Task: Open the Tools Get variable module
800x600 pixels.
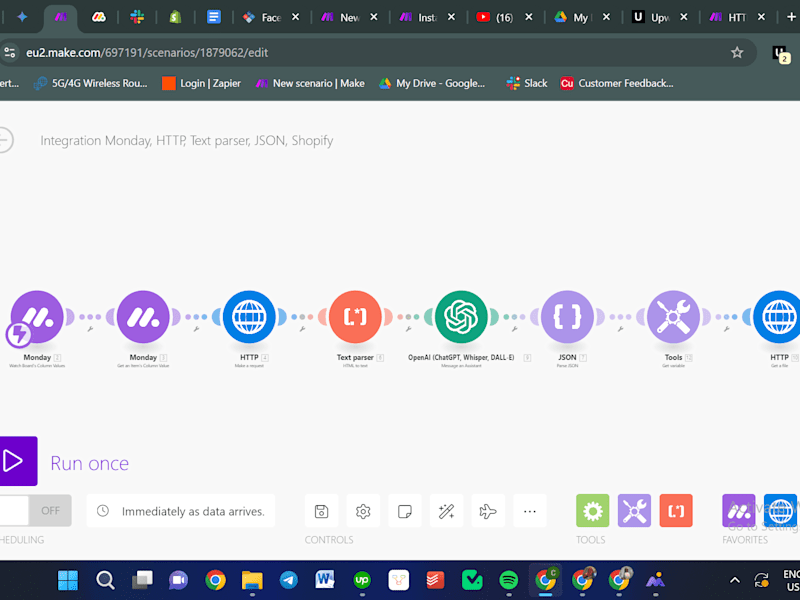Action: 673,317
